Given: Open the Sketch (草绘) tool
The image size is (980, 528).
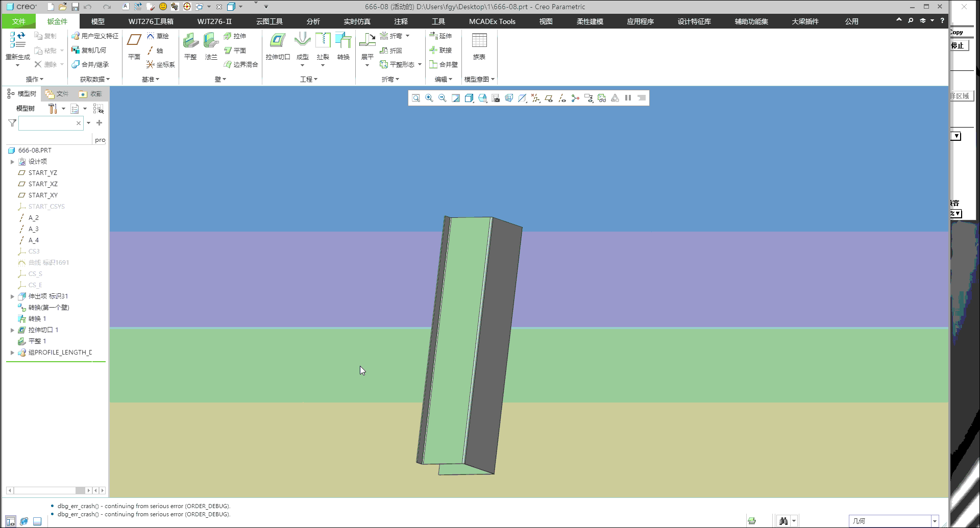Looking at the screenshot, I should pyautogui.click(x=158, y=36).
